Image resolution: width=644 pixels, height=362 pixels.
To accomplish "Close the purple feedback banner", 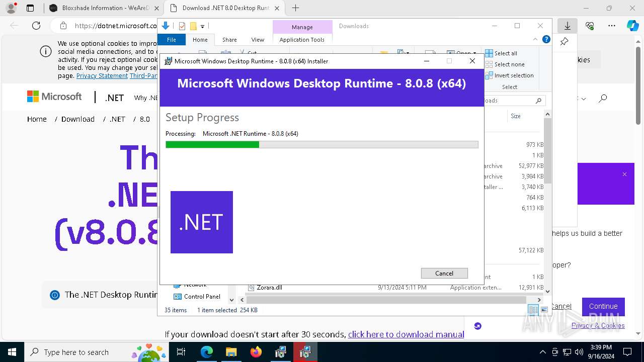I will [x=624, y=174].
